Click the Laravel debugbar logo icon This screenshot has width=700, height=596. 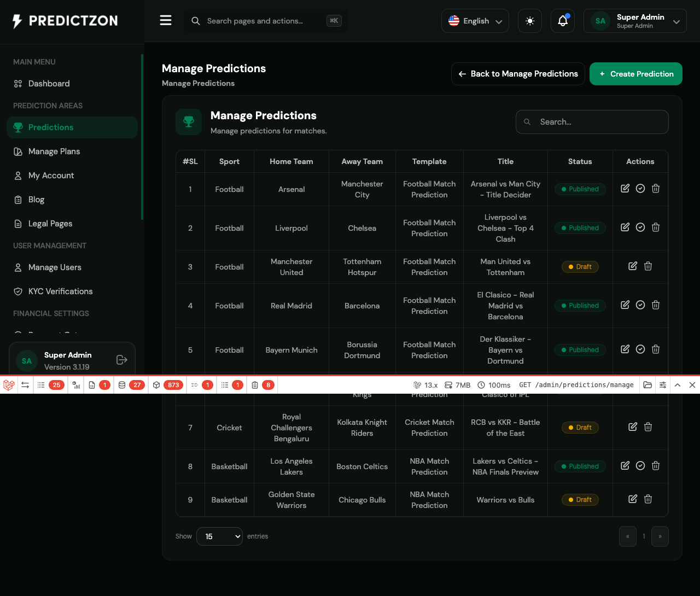[9, 385]
